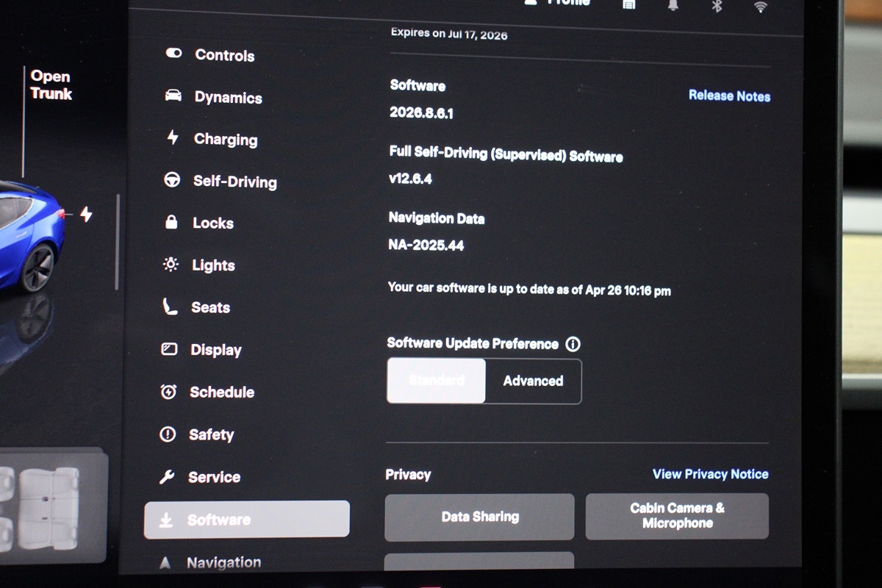The width and height of the screenshot is (882, 588).
Task: Open Data Sharing settings
Action: (479, 517)
